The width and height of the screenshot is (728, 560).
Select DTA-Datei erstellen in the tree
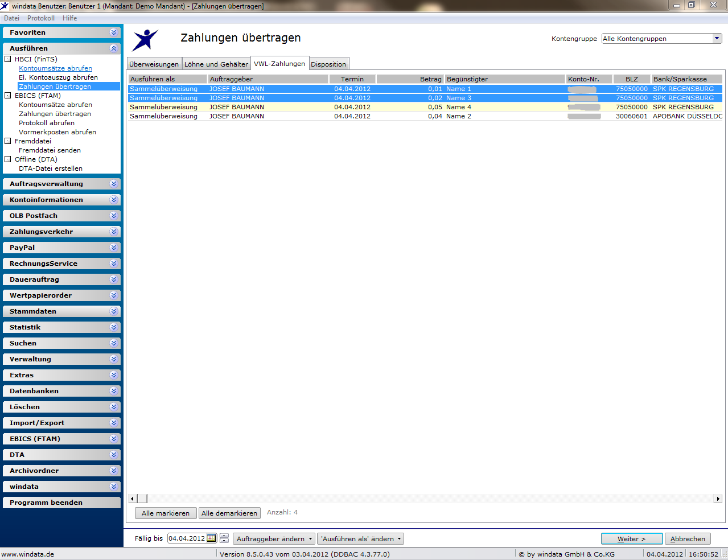point(51,168)
